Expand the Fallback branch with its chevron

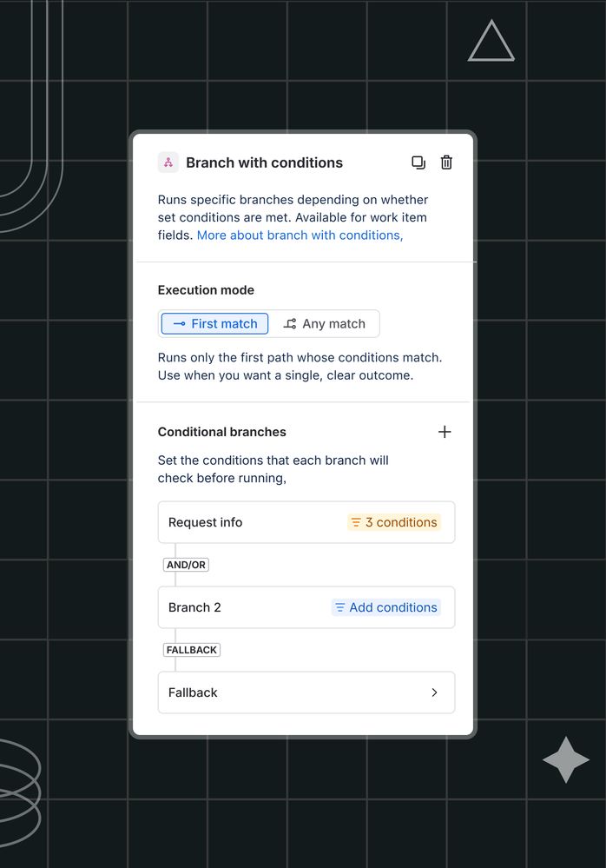(434, 692)
